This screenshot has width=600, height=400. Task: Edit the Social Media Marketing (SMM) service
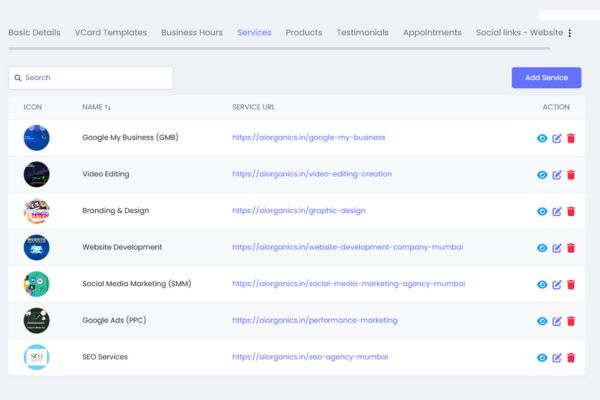coord(557,284)
